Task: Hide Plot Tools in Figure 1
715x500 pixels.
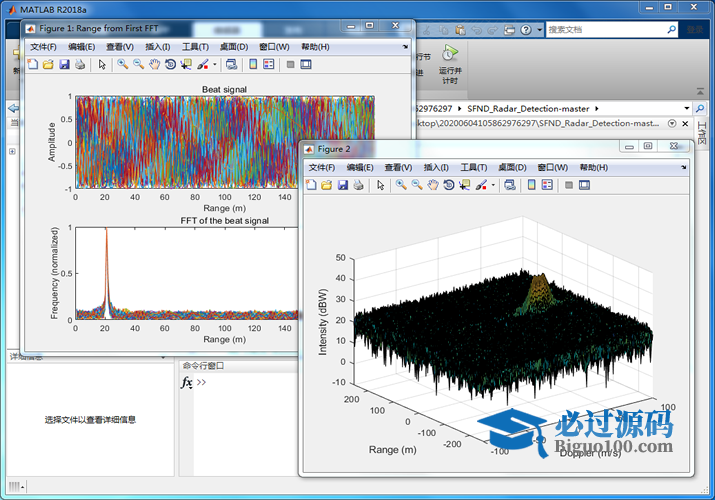Action: point(290,65)
